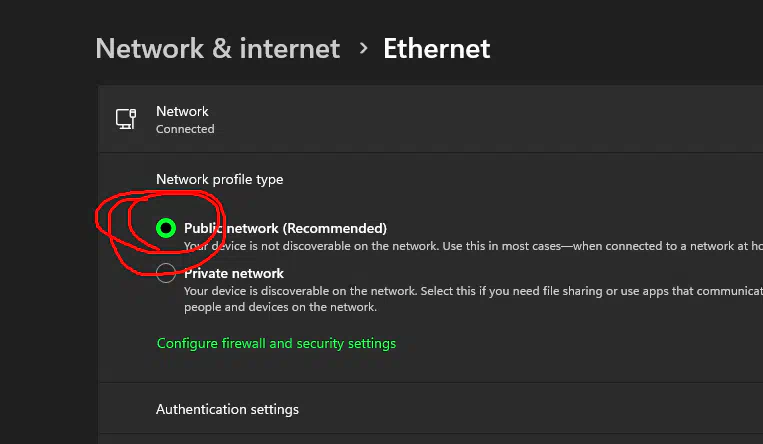This screenshot has height=444, width=763.
Task: Open Configure firewall and security settings link
Action: tap(276, 344)
